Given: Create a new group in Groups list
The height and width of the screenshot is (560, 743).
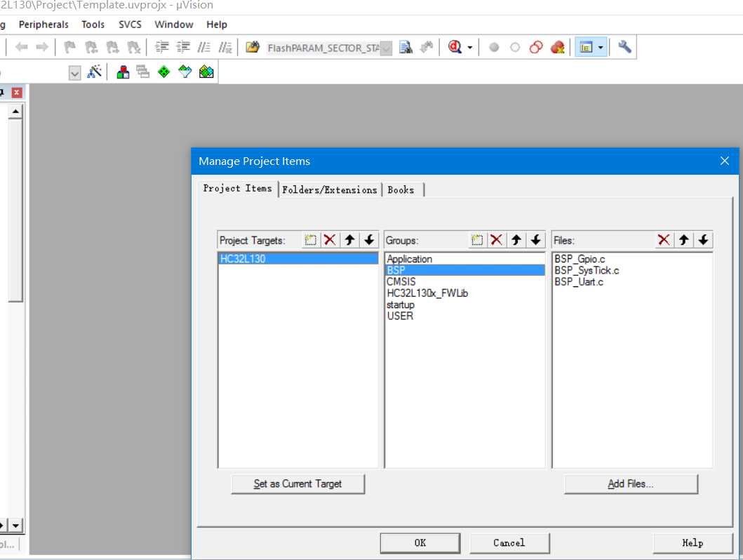Looking at the screenshot, I should pos(477,240).
